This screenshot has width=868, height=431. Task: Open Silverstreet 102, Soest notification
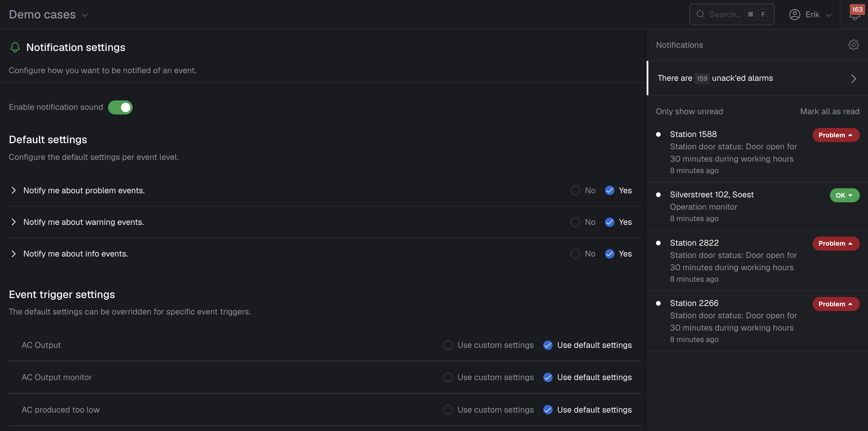pos(757,206)
